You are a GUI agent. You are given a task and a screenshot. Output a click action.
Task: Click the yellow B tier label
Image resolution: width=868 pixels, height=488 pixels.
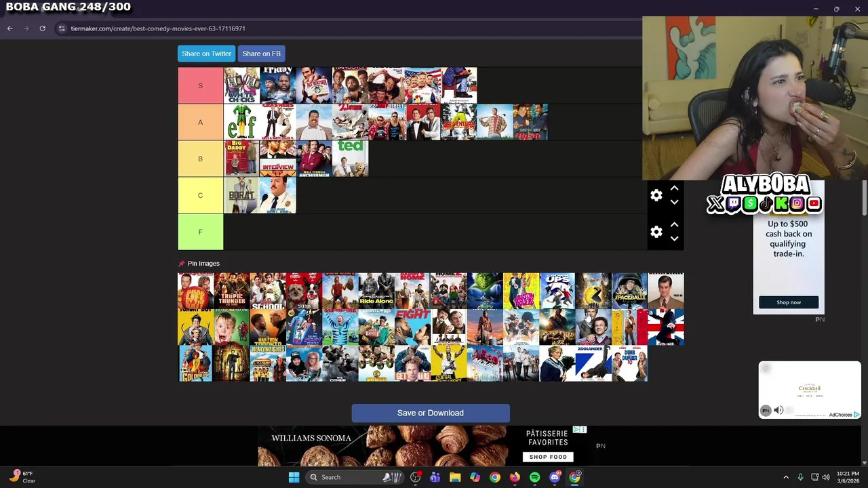pyautogui.click(x=200, y=159)
